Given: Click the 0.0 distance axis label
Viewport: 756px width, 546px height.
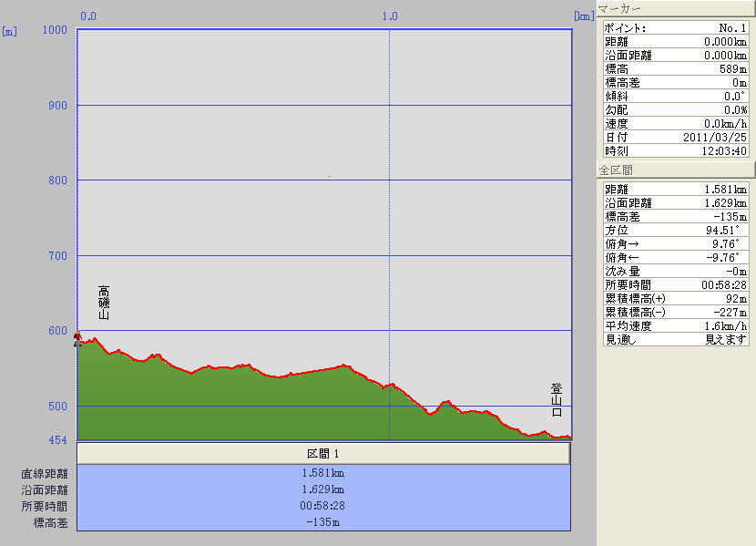Looking at the screenshot, I should 88,15.
